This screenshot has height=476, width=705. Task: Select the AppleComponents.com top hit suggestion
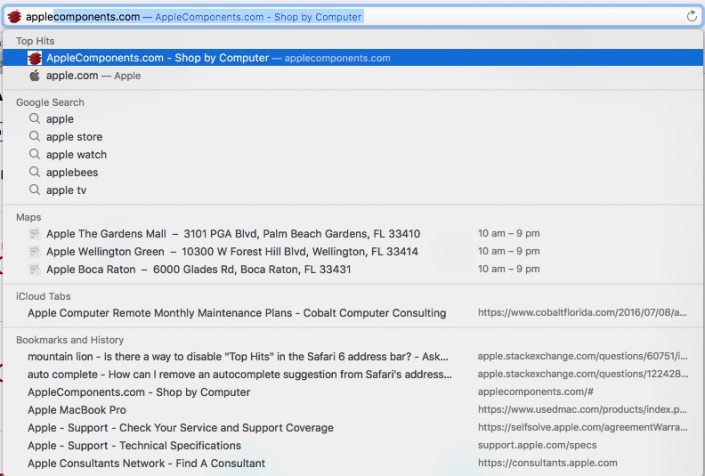pyautogui.click(x=353, y=58)
